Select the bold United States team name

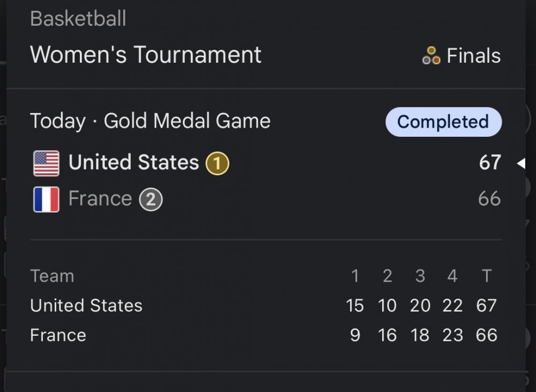(x=133, y=162)
